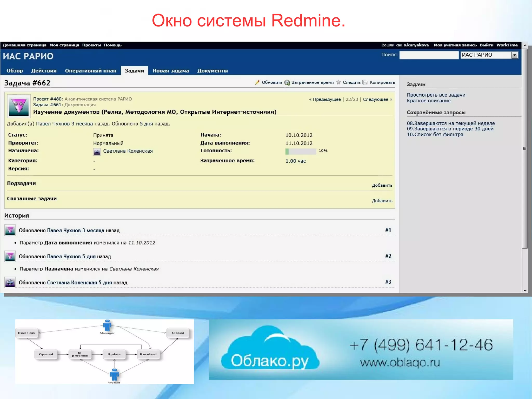Click the avatar in history entry #1
532x399 pixels.
10,230
